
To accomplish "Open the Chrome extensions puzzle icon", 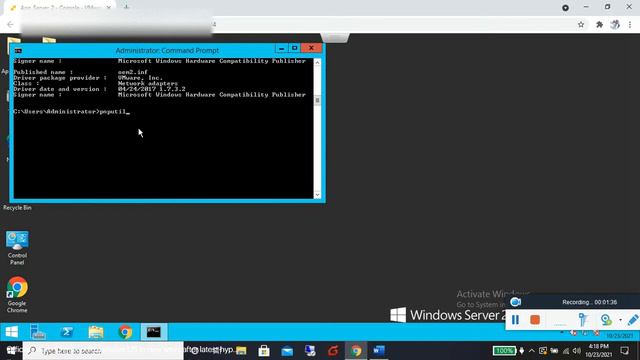I will pyautogui.click(x=599, y=24).
